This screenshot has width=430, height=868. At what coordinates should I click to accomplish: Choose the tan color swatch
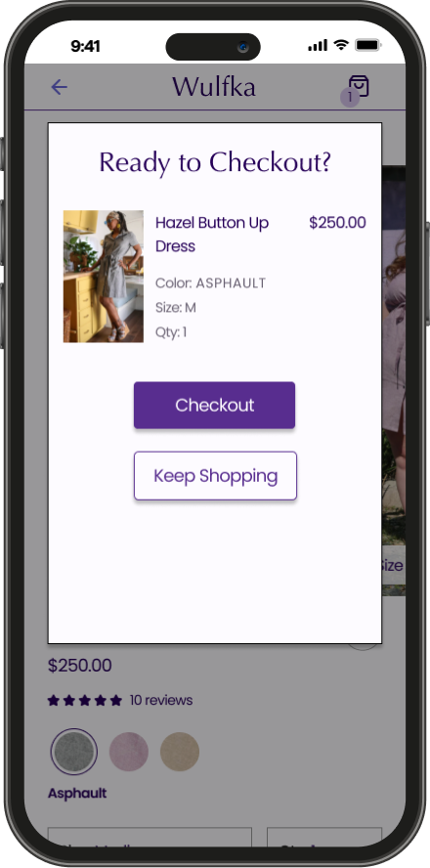(180, 752)
